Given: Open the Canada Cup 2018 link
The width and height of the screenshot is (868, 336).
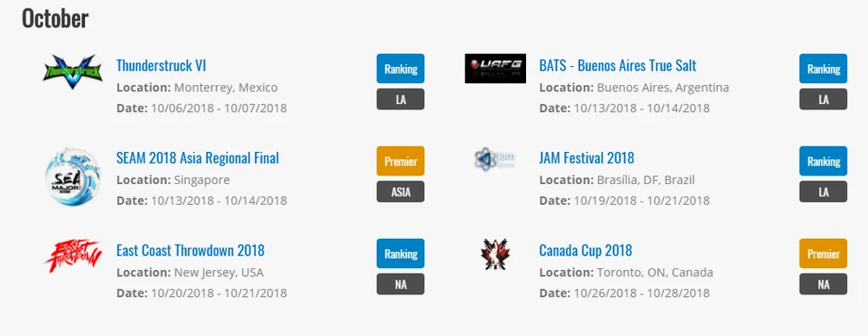Looking at the screenshot, I should pyautogui.click(x=586, y=250).
